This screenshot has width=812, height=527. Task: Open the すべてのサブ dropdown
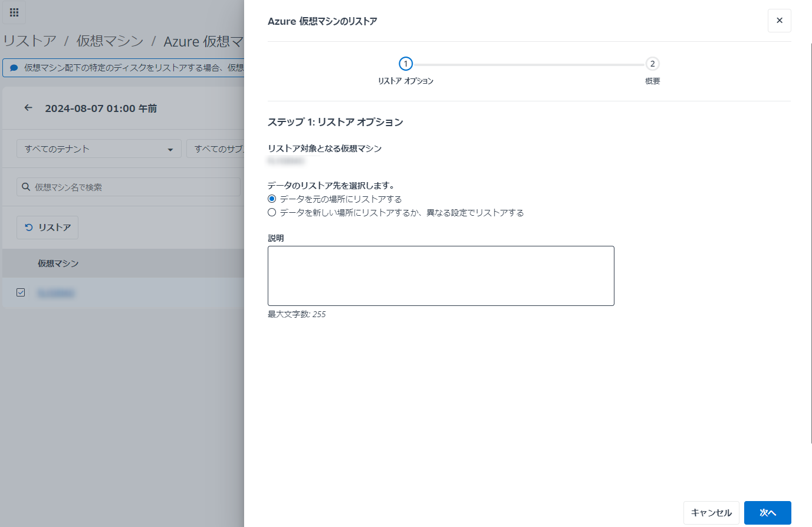pyautogui.click(x=215, y=149)
